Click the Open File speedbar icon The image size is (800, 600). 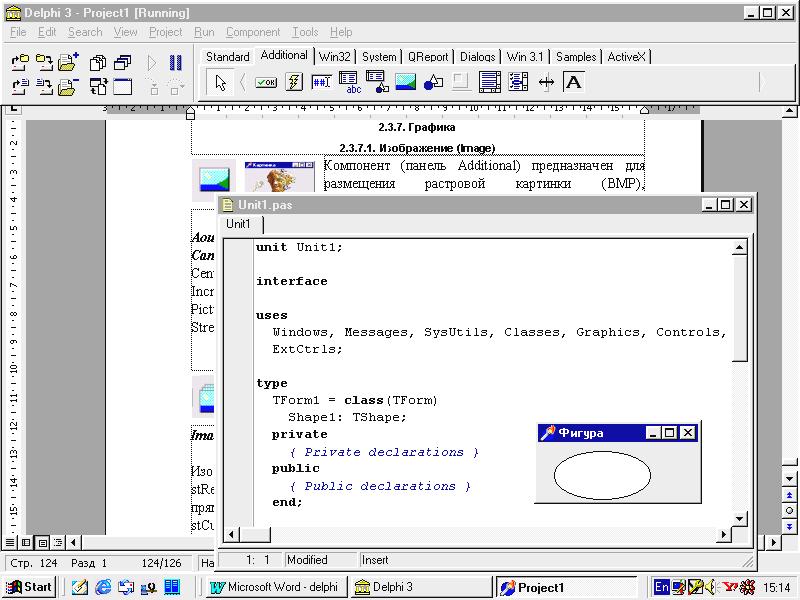click(x=20, y=87)
